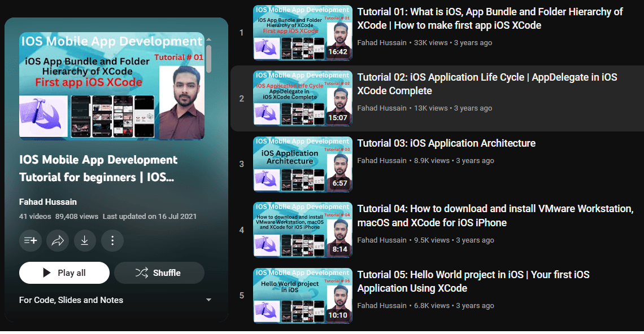Open the three-dot more actions menu
This screenshot has height=334, width=644.
point(112,241)
